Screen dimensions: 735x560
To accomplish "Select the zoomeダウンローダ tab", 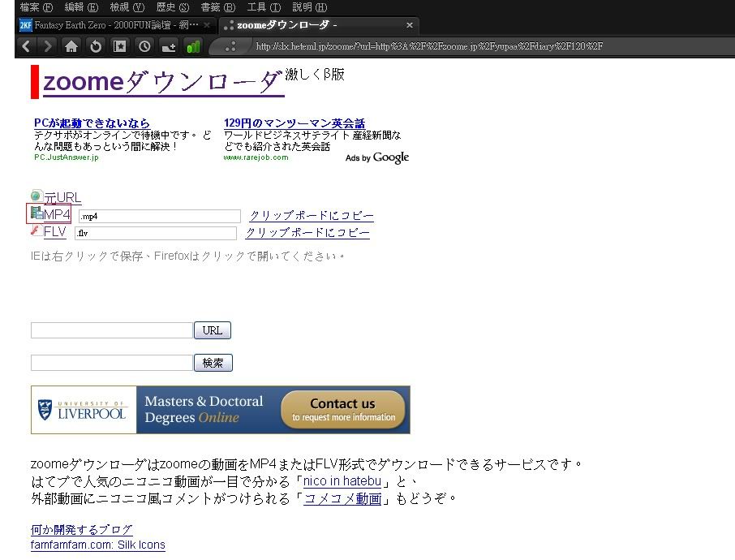I will coord(319,25).
